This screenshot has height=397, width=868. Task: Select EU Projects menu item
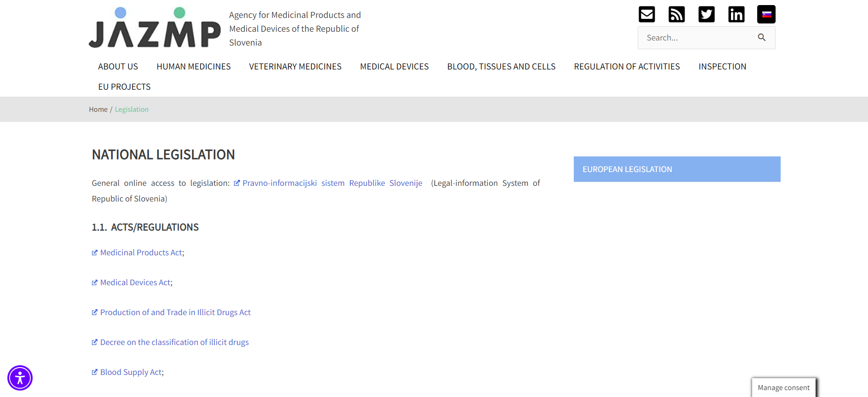[x=124, y=87]
